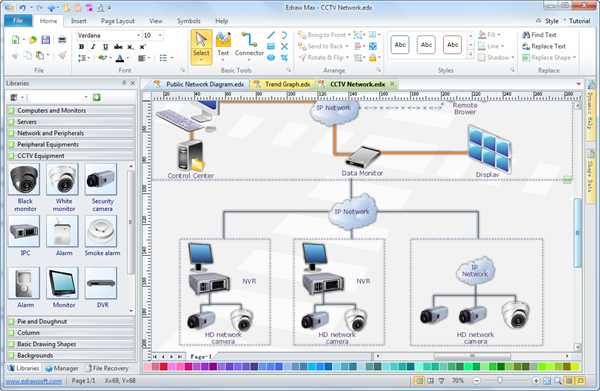Expand the Pie and Doughnut library

click(71, 321)
